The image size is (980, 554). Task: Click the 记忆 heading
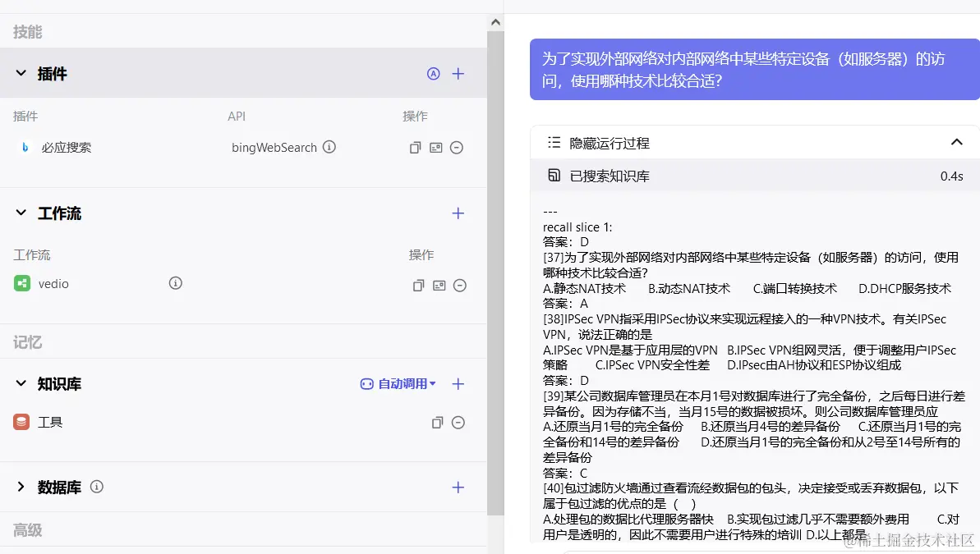(27, 342)
